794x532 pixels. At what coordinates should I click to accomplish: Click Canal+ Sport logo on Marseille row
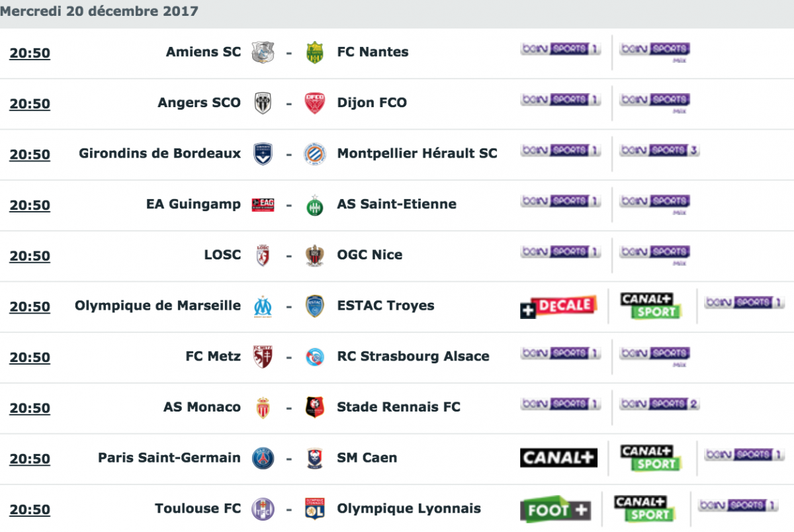tap(651, 306)
